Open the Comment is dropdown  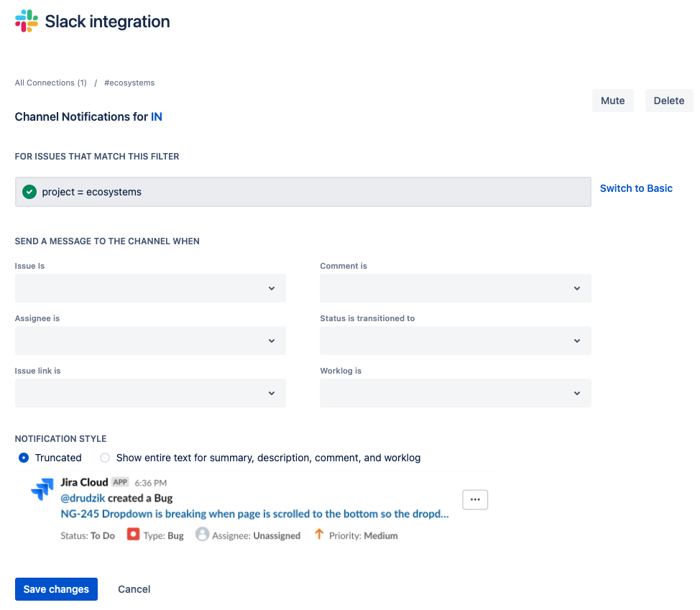(456, 288)
